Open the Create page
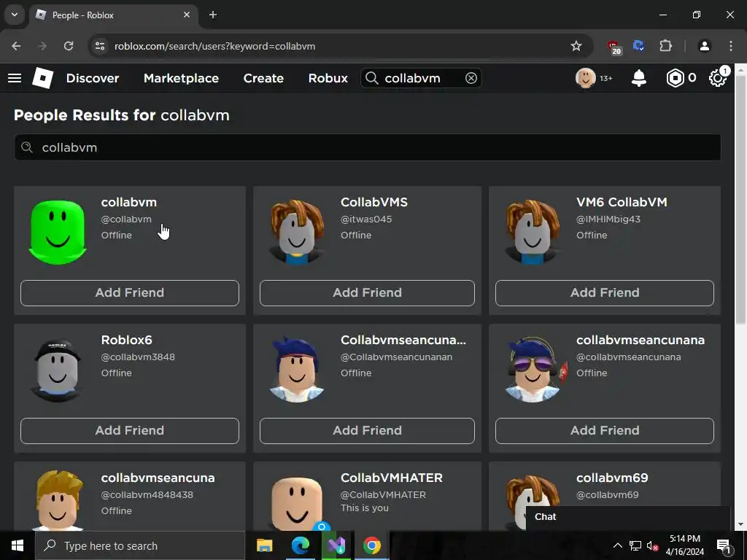 [263, 78]
